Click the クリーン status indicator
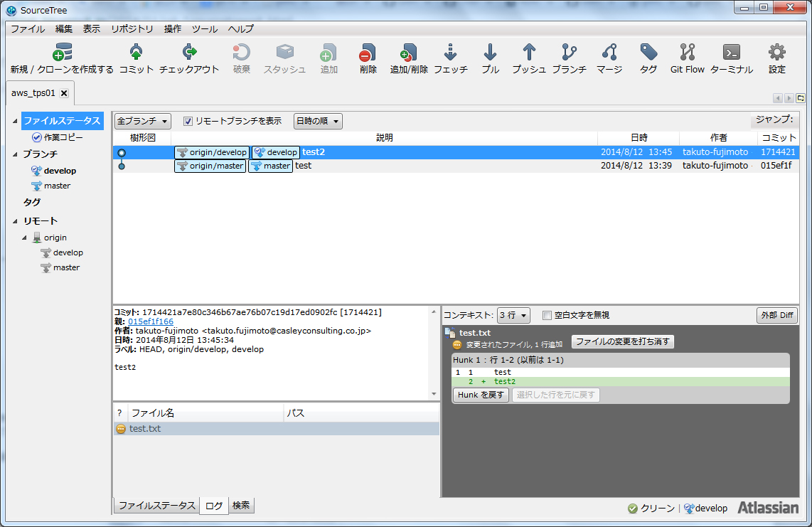Screen dimensions: 812x527 click(x=651, y=509)
